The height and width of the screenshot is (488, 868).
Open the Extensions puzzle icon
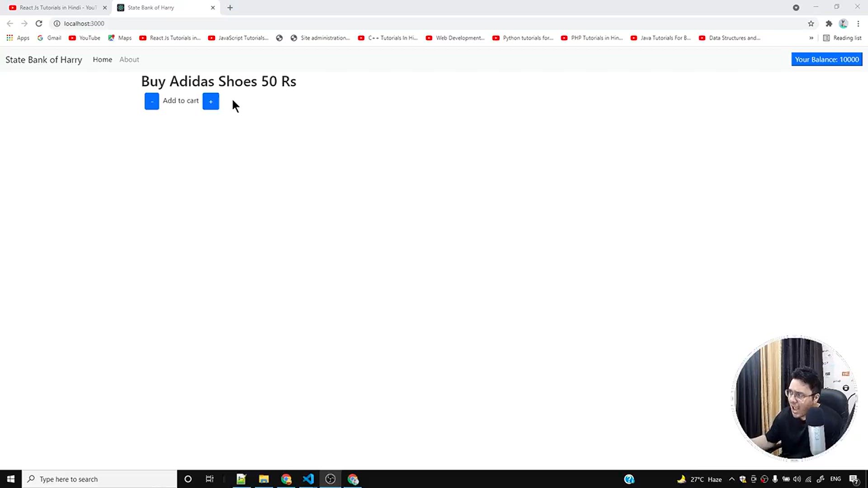tap(829, 23)
